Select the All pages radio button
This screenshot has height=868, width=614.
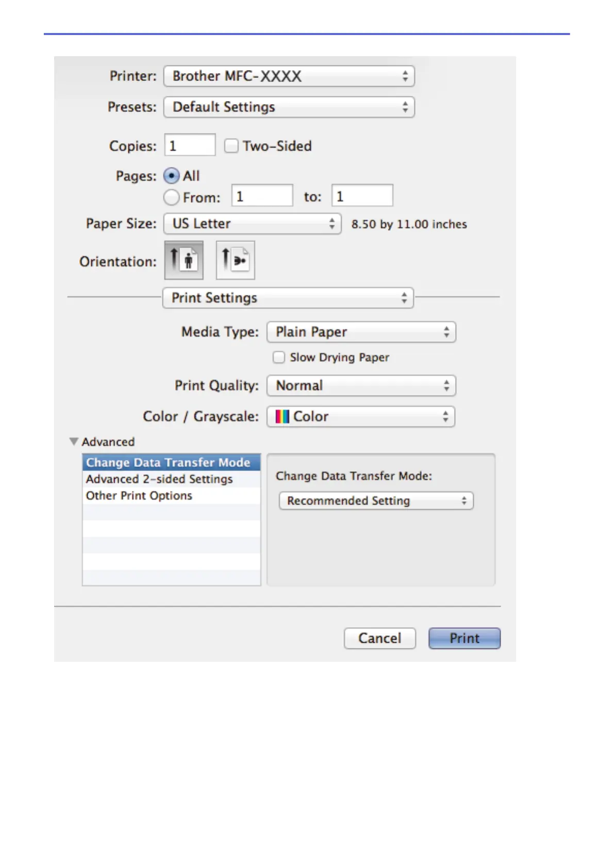[x=172, y=176]
